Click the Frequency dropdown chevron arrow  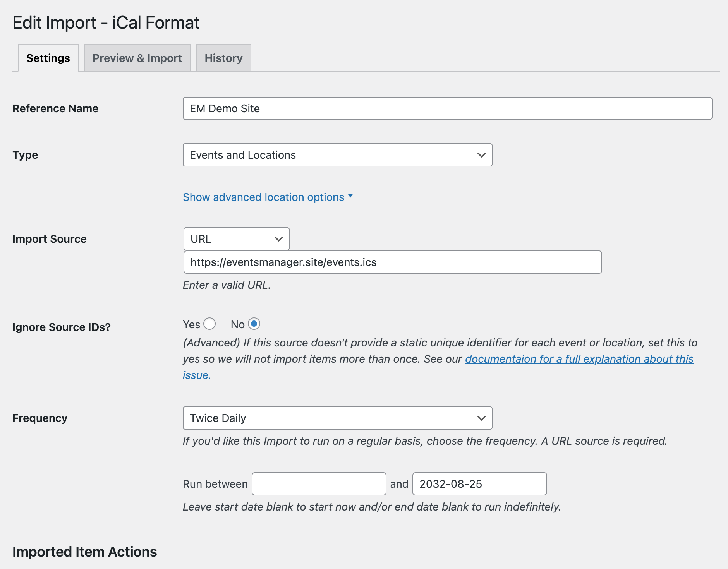point(481,418)
